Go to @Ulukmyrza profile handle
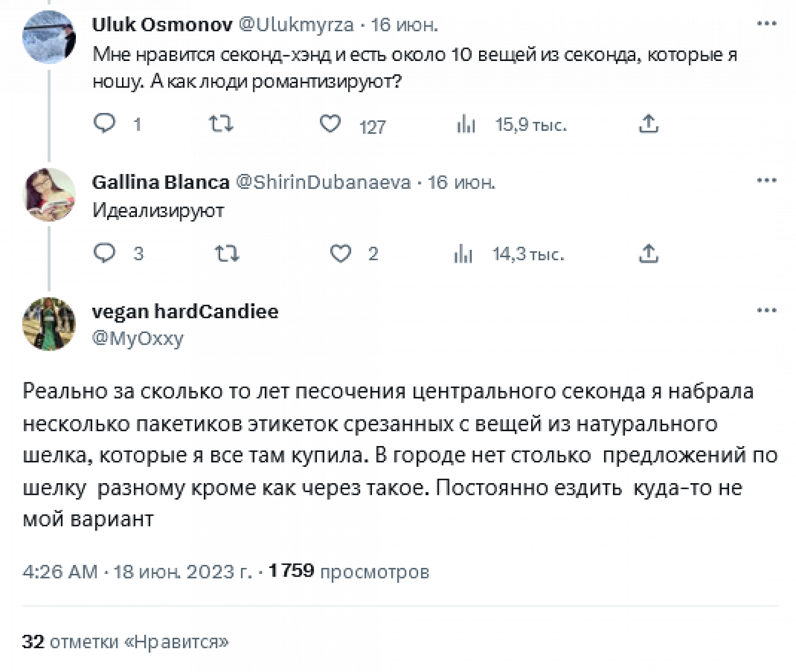The height and width of the screenshot is (672, 796). point(296,24)
